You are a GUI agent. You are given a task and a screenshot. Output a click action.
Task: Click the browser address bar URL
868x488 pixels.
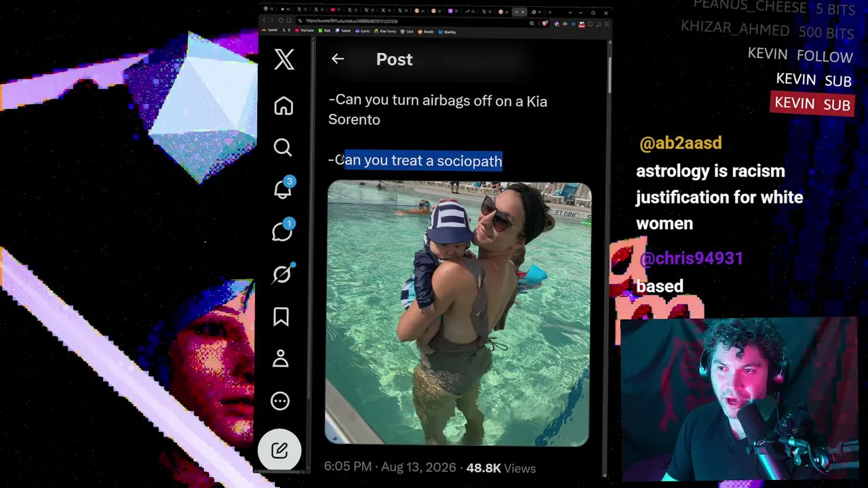352,21
